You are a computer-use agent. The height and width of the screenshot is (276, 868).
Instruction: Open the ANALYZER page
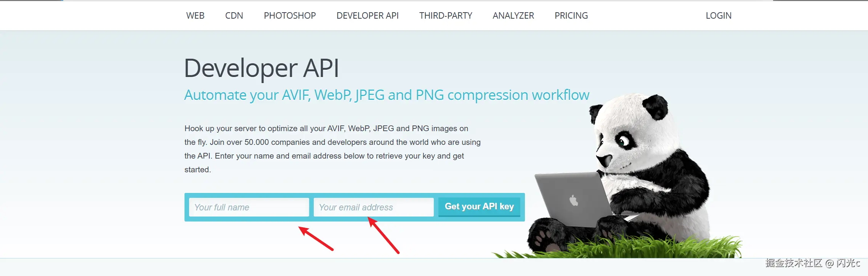(513, 16)
